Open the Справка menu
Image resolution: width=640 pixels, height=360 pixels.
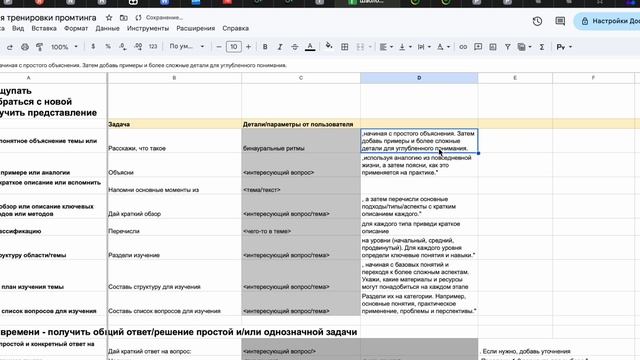click(236, 28)
